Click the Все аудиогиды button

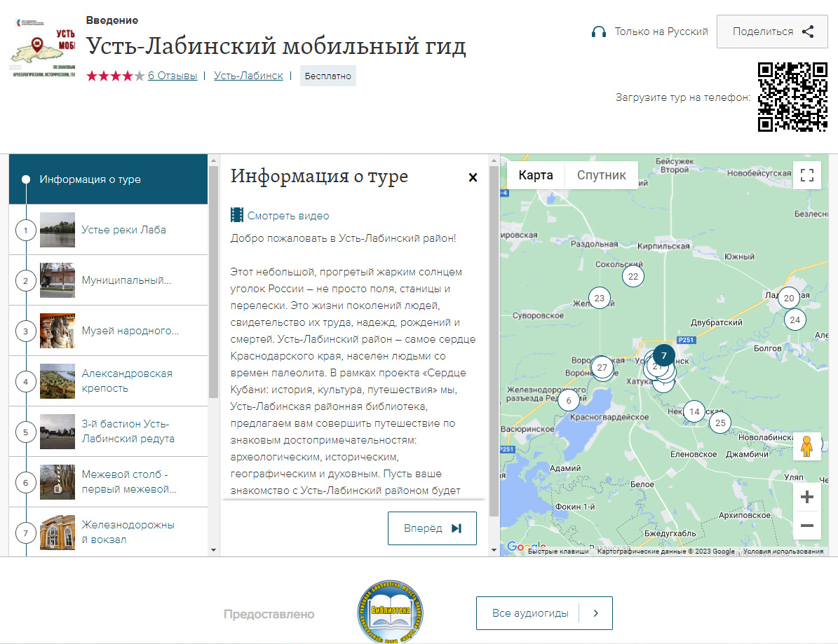click(544, 613)
